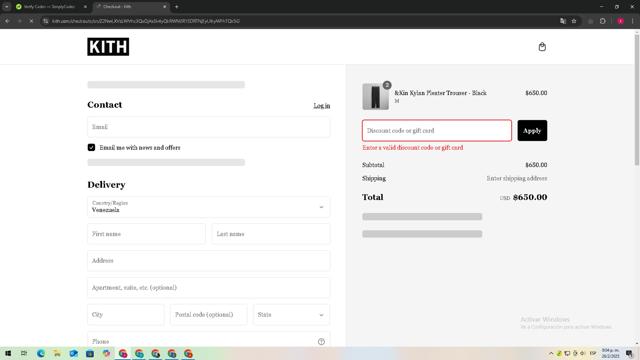Open the Chrome three-dot menu
The height and width of the screenshot is (360, 640).
click(x=633, y=21)
